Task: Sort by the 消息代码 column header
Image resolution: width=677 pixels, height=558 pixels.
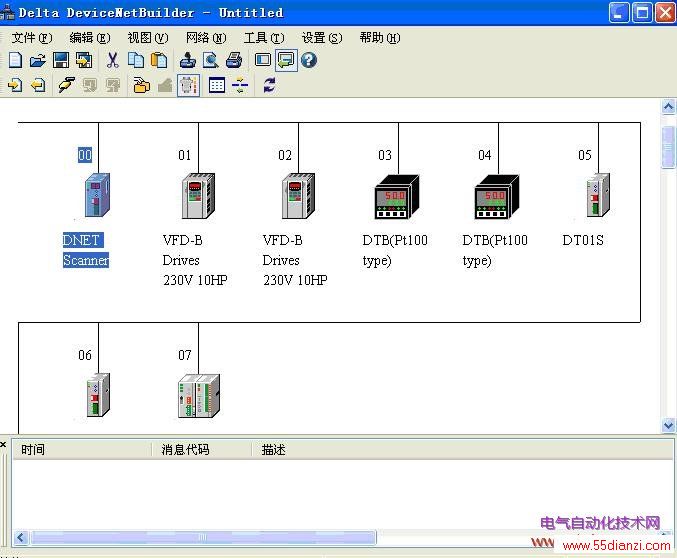Action: pos(202,450)
